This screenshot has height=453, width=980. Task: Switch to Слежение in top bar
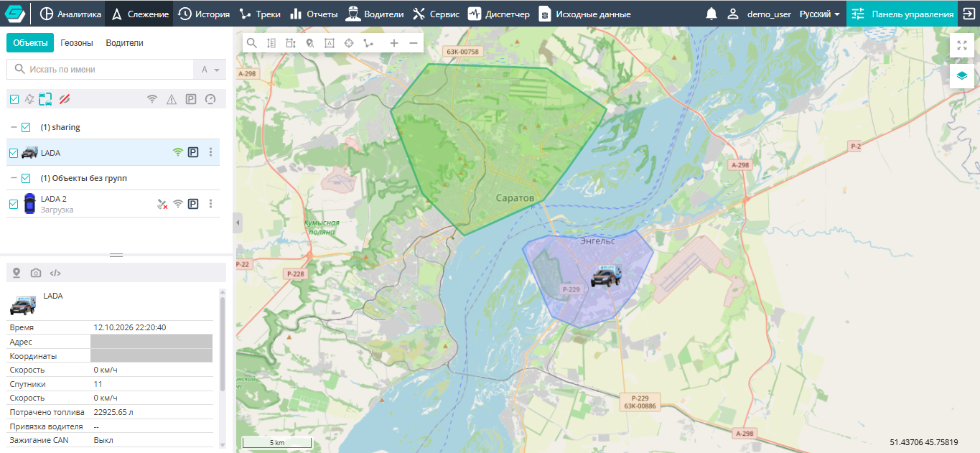(140, 14)
